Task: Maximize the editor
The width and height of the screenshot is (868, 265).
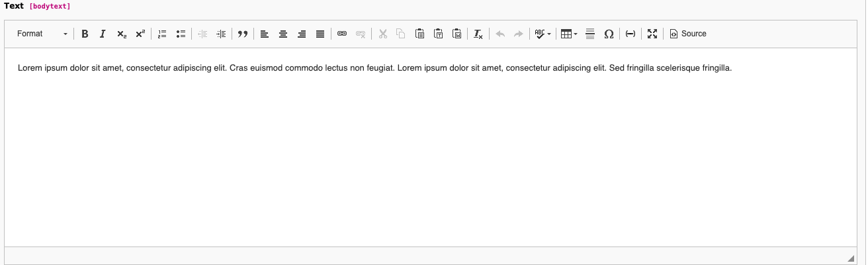Action: pyautogui.click(x=652, y=34)
